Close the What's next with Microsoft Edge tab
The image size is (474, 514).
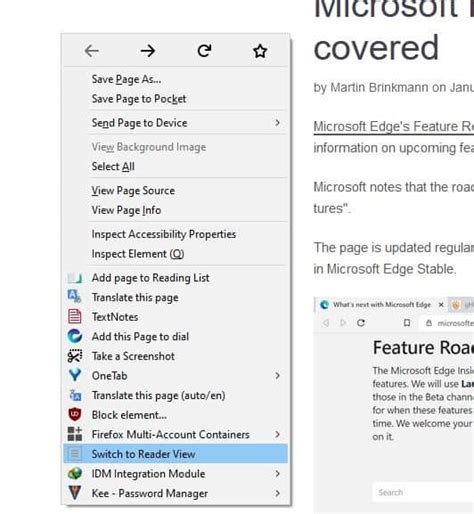pos(441,305)
